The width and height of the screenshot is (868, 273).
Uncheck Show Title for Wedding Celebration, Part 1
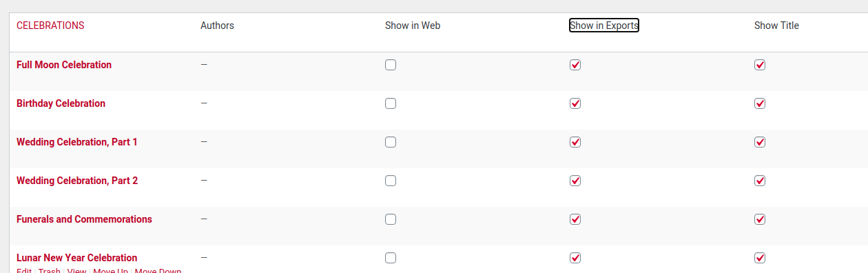pos(760,142)
